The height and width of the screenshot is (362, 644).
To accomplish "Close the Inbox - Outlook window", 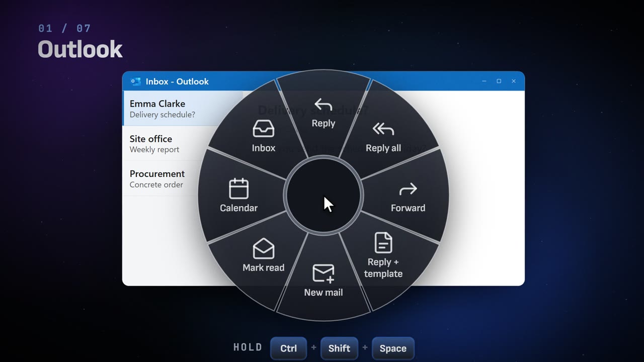I will point(513,81).
